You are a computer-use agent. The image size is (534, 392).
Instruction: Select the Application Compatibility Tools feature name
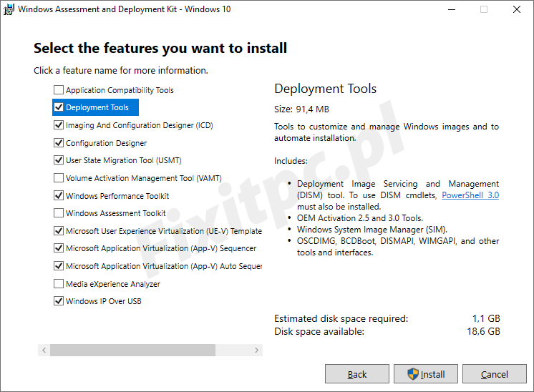click(120, 90)
